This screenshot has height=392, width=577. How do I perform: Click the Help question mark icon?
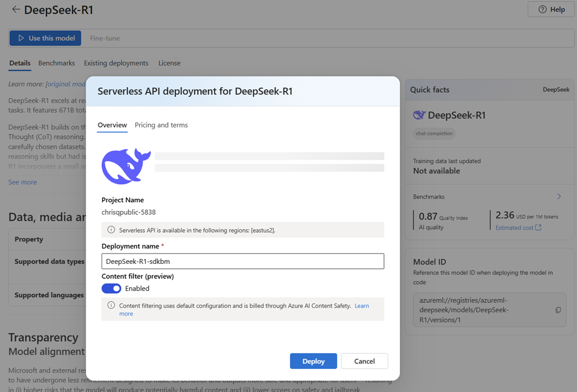(543, 10)
